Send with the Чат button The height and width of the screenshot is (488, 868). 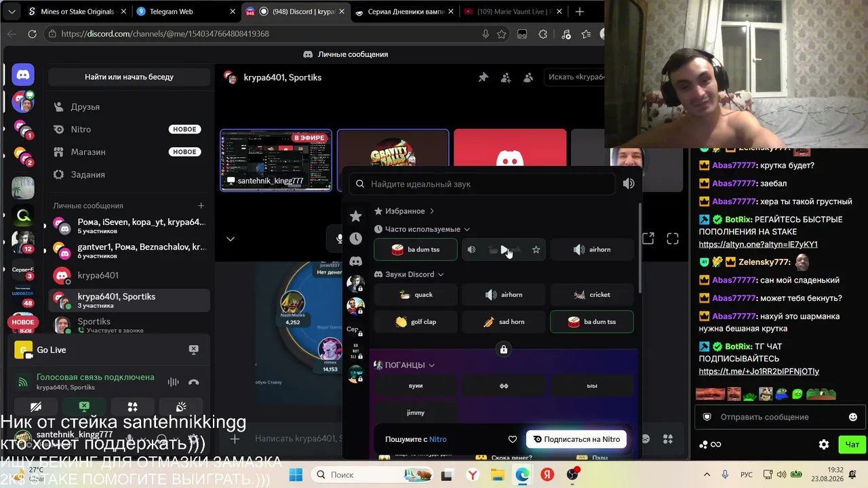coord(852,445)
